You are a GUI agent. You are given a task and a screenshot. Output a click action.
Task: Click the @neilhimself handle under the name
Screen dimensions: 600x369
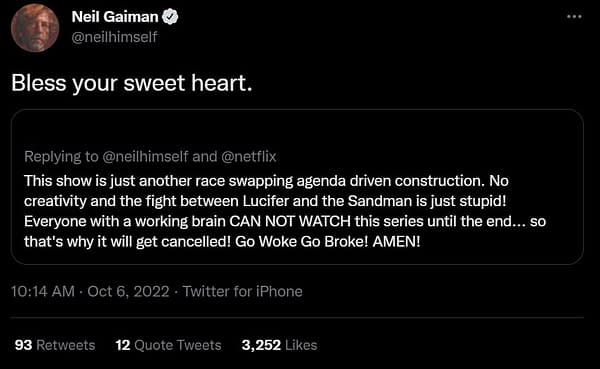114,37
